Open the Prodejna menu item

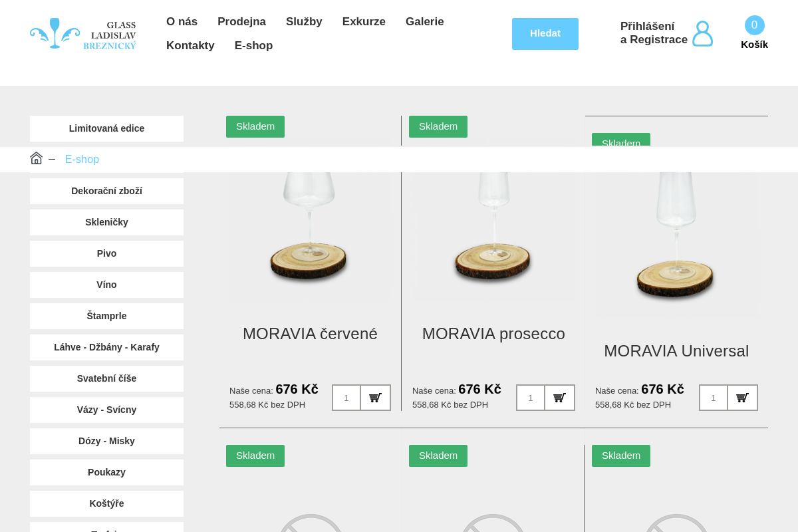tap(241, 21)
